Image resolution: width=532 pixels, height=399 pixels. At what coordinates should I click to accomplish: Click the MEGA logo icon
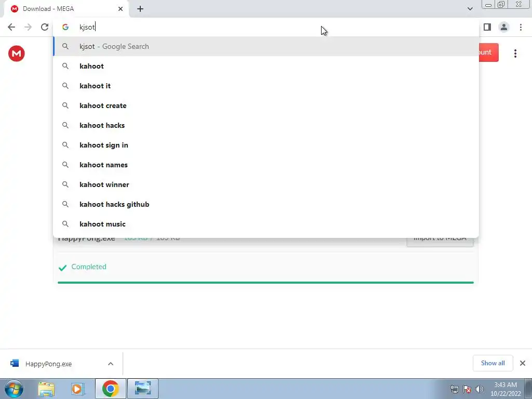point(16,54)
